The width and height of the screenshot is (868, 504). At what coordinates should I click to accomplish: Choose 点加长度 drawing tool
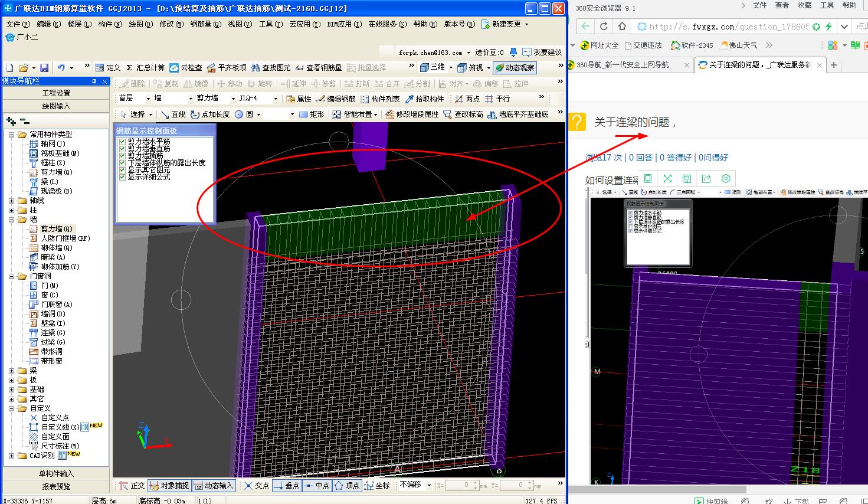click(210, 114)
